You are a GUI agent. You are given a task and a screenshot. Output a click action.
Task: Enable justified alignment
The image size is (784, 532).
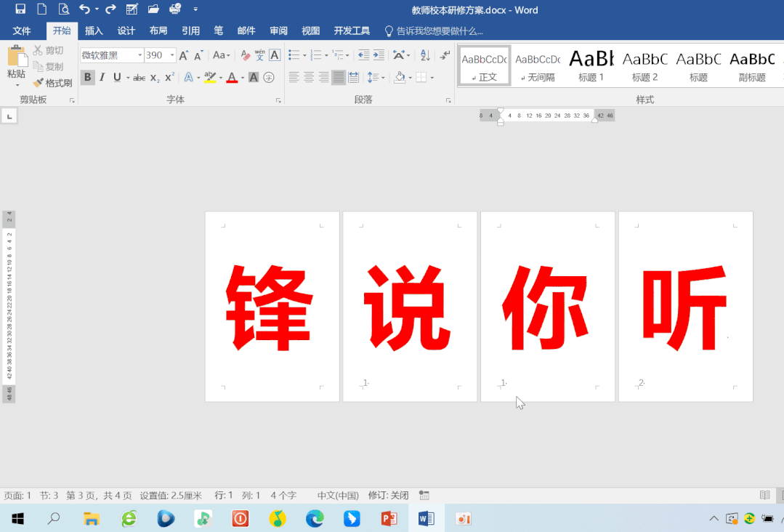[x=339, y=77]
